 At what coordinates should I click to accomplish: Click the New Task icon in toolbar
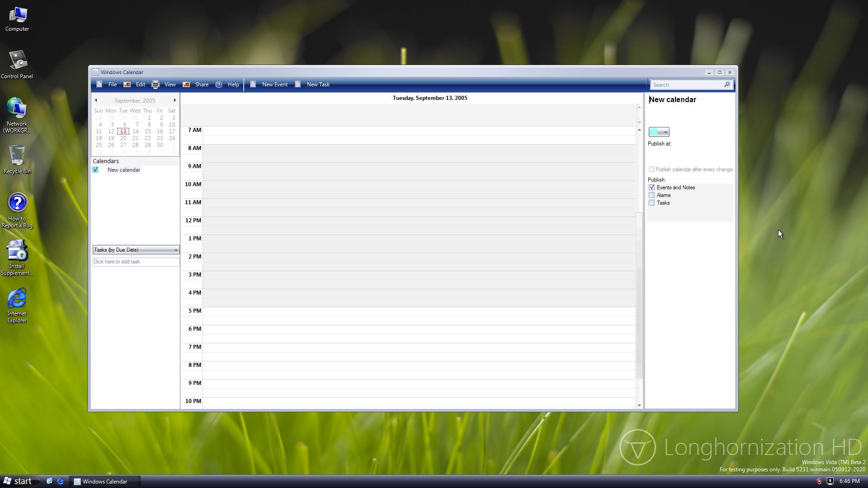click(298, 84)
